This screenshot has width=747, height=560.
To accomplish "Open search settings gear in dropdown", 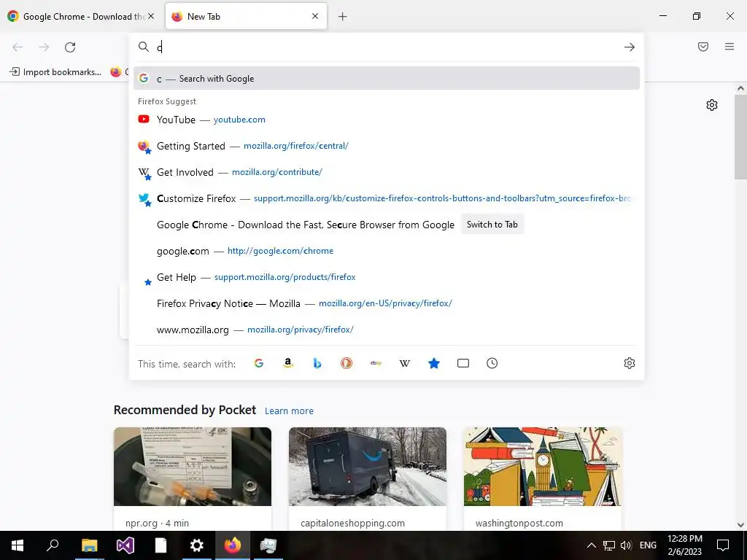I will [x=630, y=363].
